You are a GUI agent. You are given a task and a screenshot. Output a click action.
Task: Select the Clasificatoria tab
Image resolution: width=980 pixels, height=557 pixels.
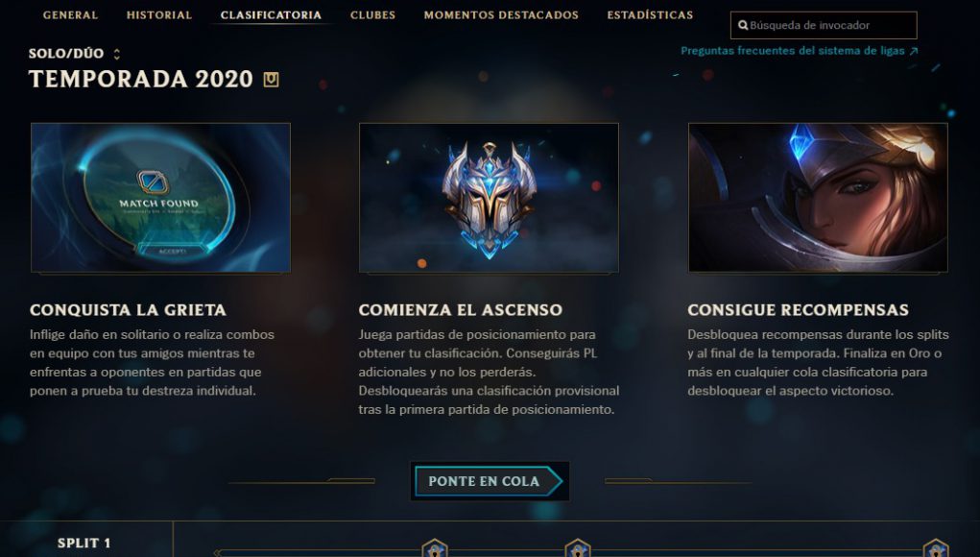tap(272, 15)
